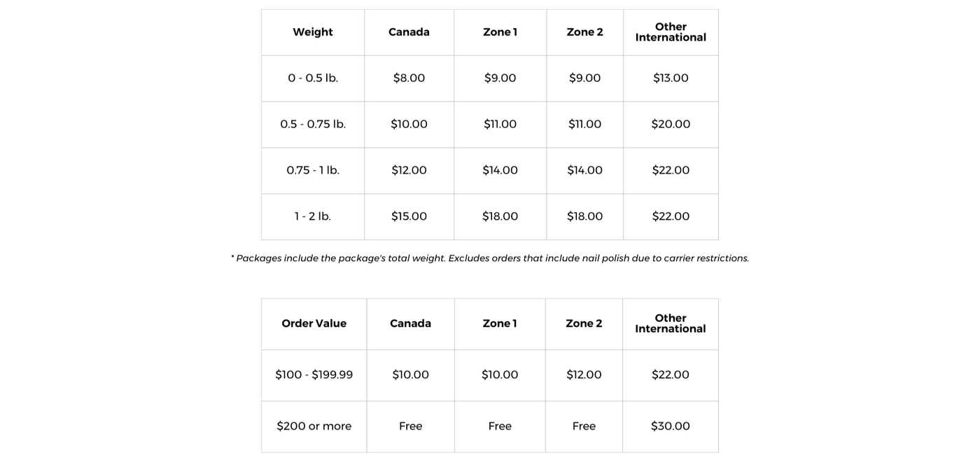
Task: Select the 1 - 2 lb. row label
Action: (x=313, y=217)
